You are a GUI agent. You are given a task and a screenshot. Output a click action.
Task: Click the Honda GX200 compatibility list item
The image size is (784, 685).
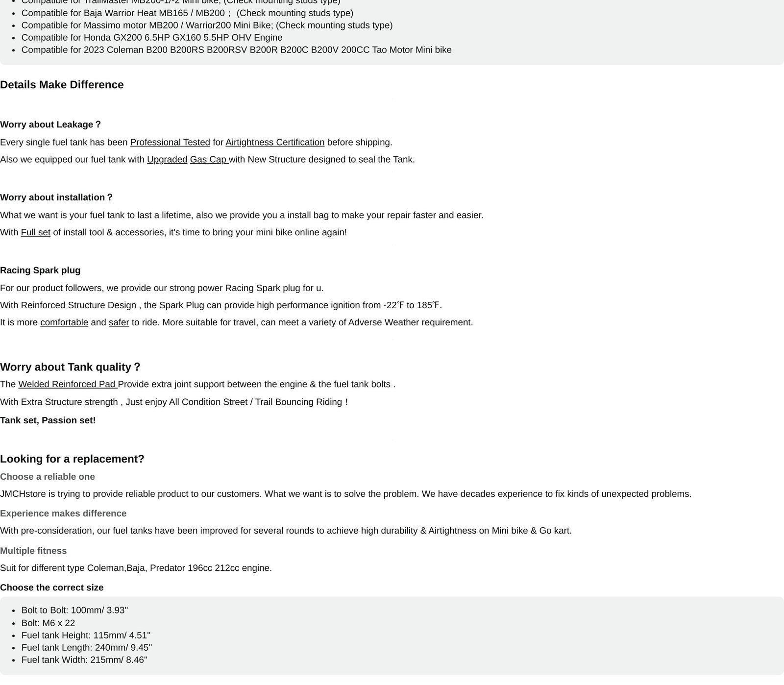(x=152, y=38)
